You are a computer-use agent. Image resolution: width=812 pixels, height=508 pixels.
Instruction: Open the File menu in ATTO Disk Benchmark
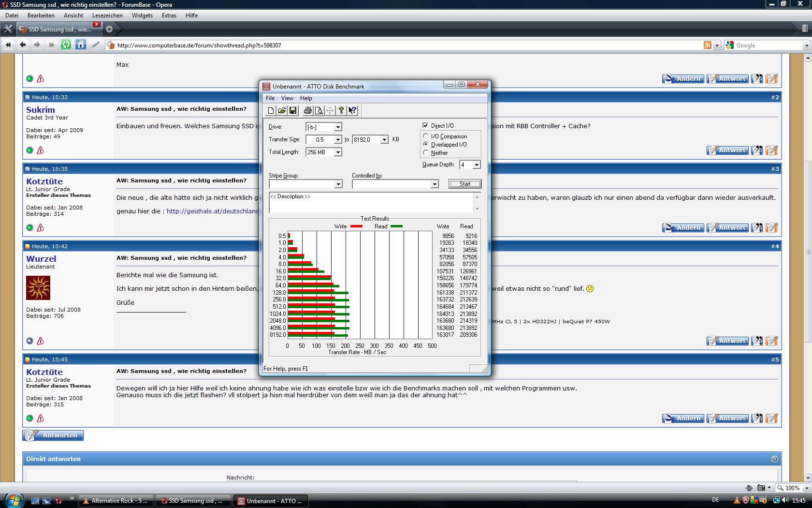click(270, 98)
